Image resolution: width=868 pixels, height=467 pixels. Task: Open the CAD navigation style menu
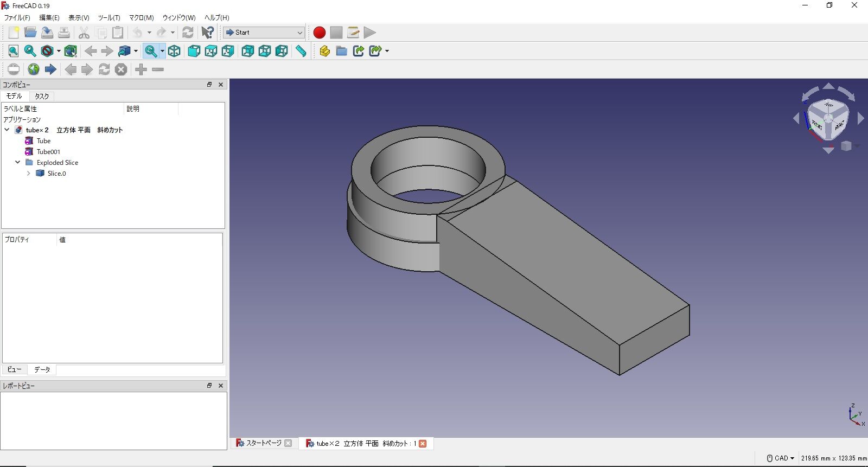(x=780, y=458)
